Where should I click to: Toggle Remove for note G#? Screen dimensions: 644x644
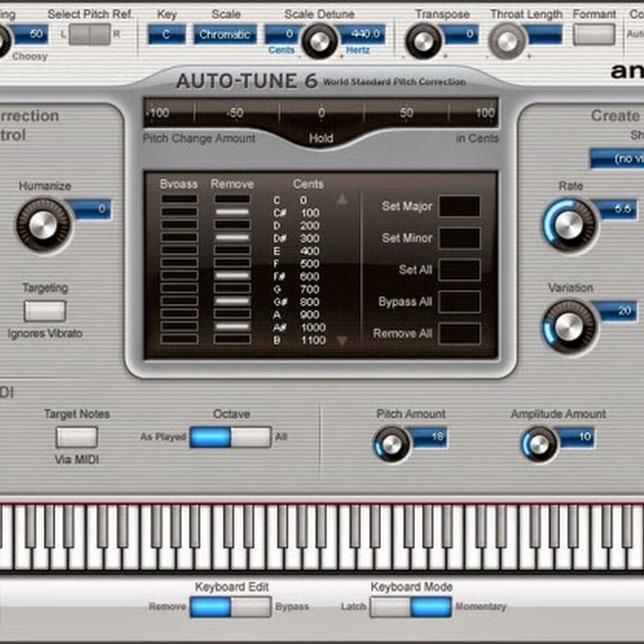coord(232,301)
